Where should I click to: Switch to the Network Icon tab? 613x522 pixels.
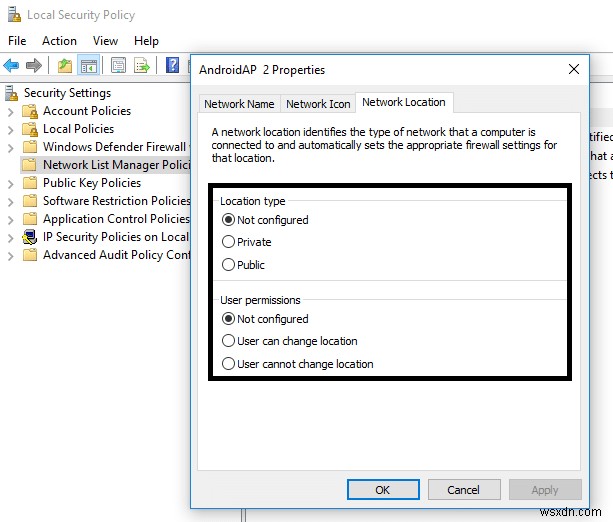click(318, 104)
